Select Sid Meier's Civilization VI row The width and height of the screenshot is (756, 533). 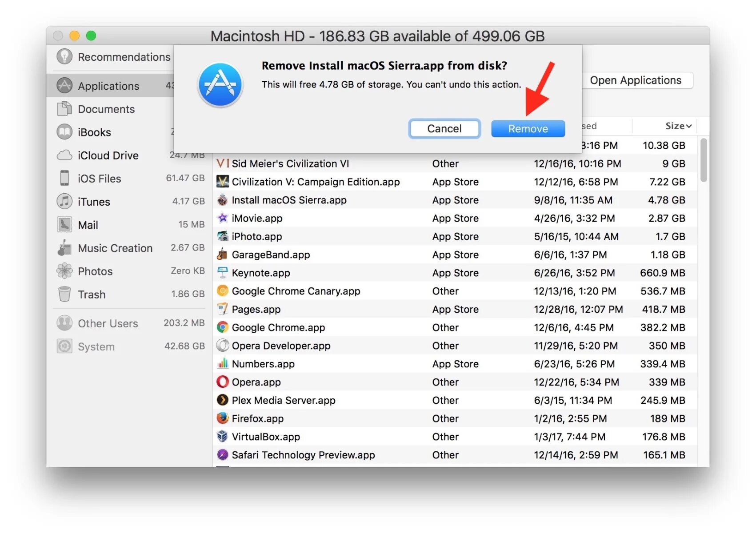[x=455, y=163]
